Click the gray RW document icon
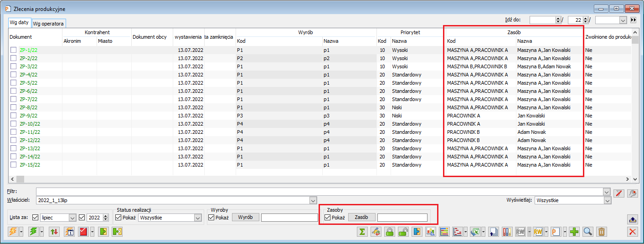Viewport: 644px width, 244px height. pos(520,232)
